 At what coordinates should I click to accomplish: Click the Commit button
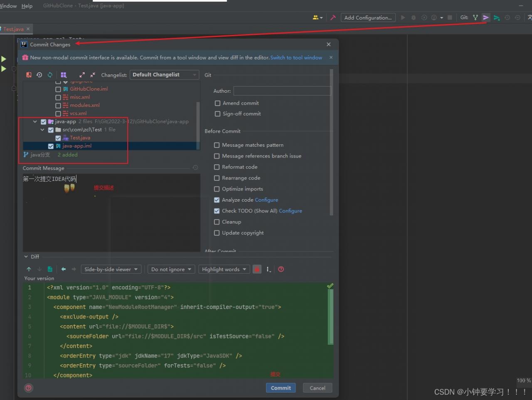pos(281,388)
